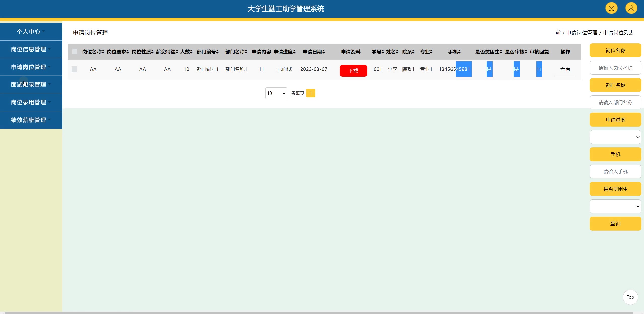Click the 申请进度 filter label button
Screen dimensions: 644x314
click(615, 120)
